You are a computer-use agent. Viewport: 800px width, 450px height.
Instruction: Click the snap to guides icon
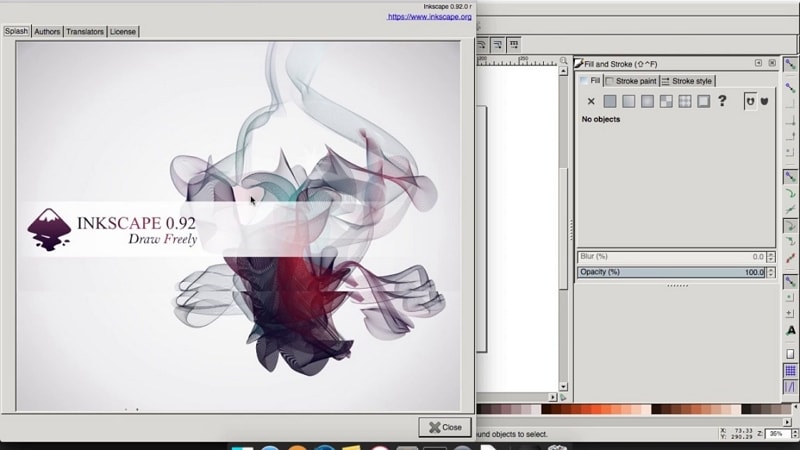pyautogui.click(x=790, y=387)
